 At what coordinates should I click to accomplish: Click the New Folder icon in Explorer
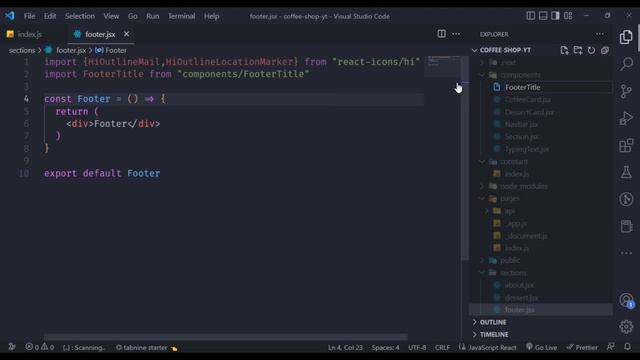578,50
